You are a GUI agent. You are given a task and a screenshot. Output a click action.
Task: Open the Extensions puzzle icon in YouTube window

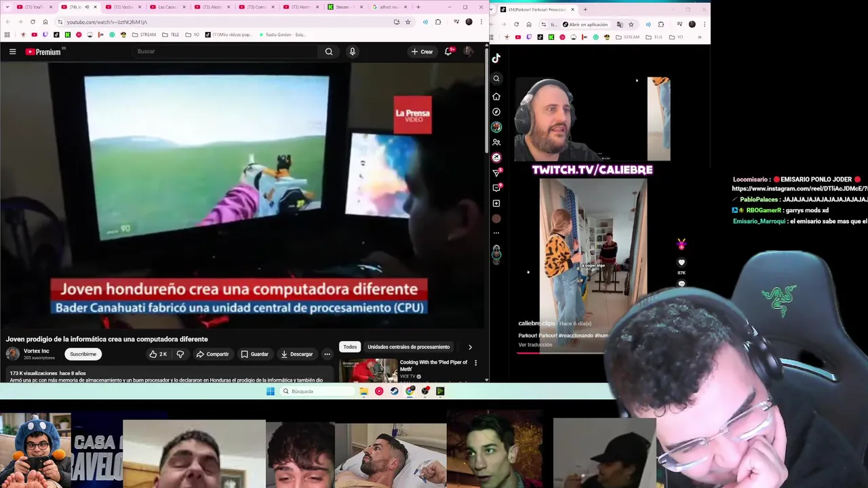tap(438, 22)
